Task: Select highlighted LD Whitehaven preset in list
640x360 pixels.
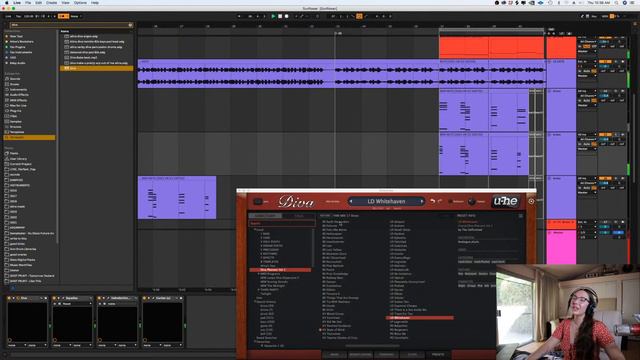Action: click(420, 318)
